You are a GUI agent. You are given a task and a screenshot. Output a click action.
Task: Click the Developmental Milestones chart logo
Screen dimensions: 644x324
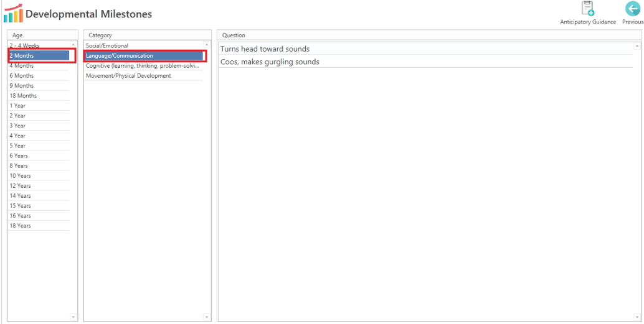point(13,13)
